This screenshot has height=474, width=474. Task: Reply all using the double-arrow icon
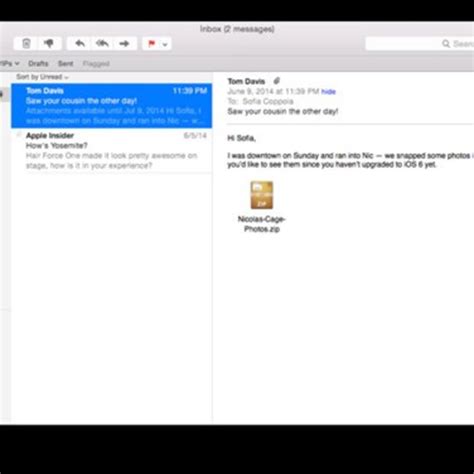pyautogui.click(x=102, y=43)
